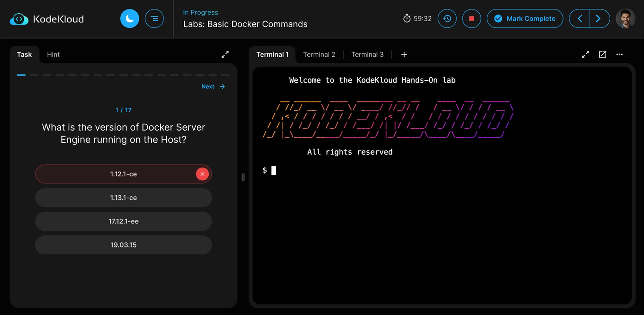The width and height of the screenshot is (644, 315).
Task: Expand terminal panel to fullscreen
Action: click(586, 54)
